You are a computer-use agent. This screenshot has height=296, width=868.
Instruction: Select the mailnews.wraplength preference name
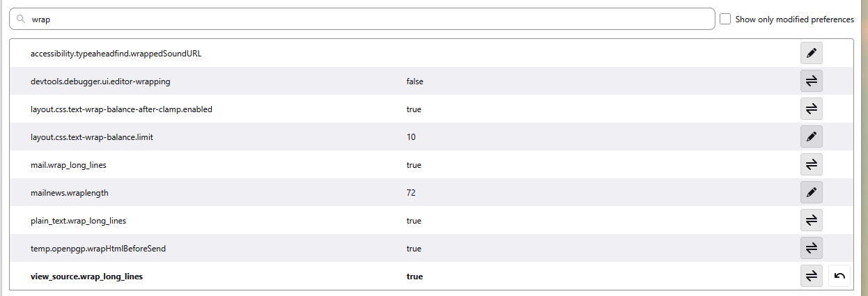click(70, 193)
